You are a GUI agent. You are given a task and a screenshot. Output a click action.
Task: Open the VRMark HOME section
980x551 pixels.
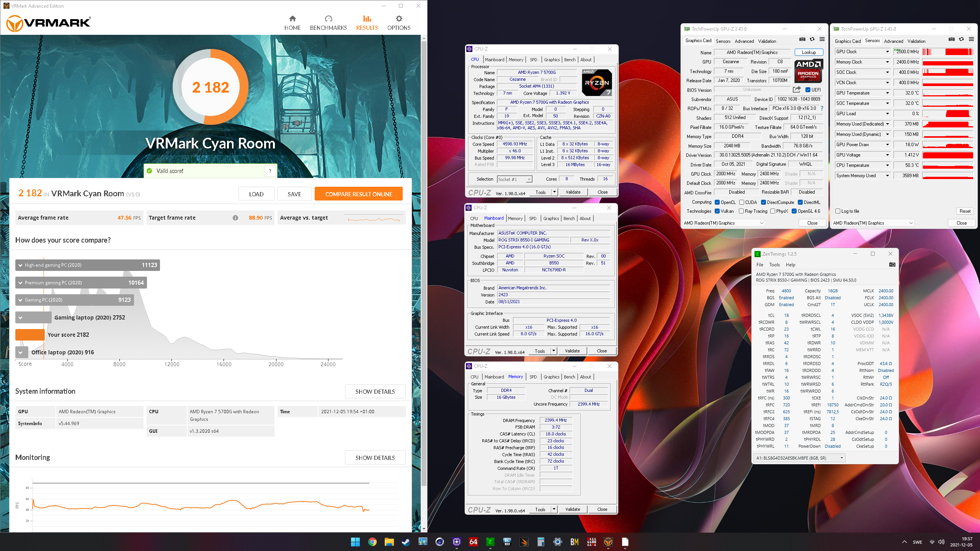292,23
